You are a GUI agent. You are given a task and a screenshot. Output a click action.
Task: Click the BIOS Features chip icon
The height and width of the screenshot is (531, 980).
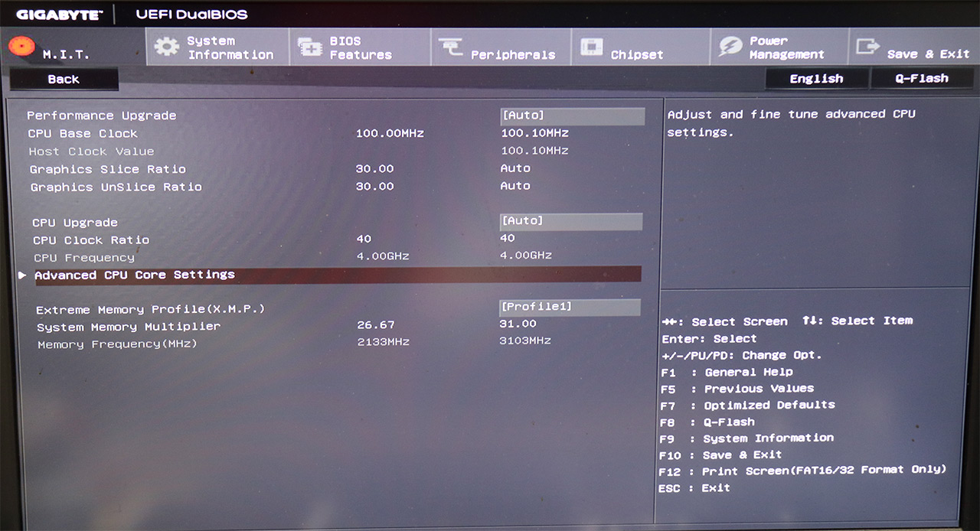pyautogui.click(x=310, y=47)
